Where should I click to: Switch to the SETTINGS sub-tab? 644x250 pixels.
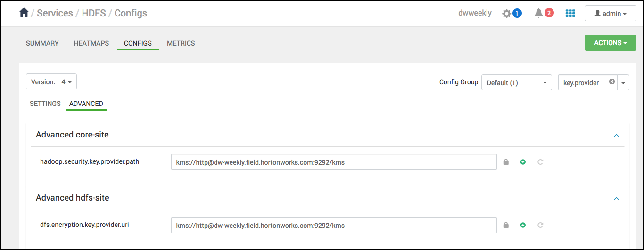coord(45,104)
